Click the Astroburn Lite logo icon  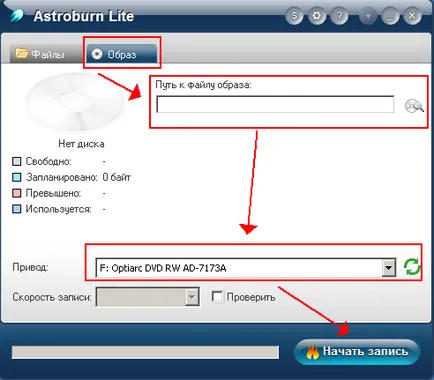pos(16,16)
